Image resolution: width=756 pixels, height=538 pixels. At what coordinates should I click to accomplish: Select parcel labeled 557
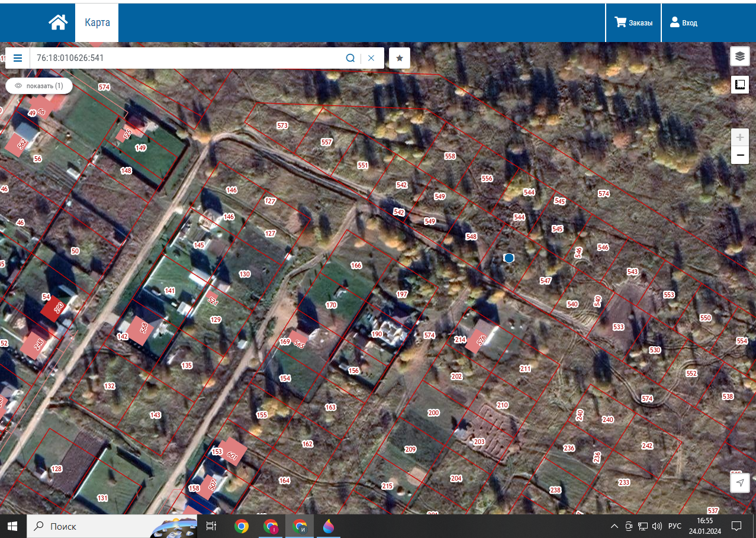tap(327, 142)
